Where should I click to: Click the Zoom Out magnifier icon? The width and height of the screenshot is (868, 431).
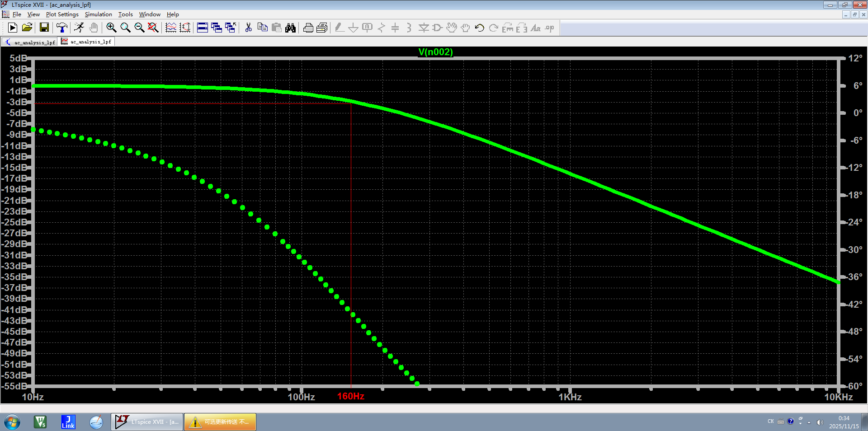coord(139,28)
